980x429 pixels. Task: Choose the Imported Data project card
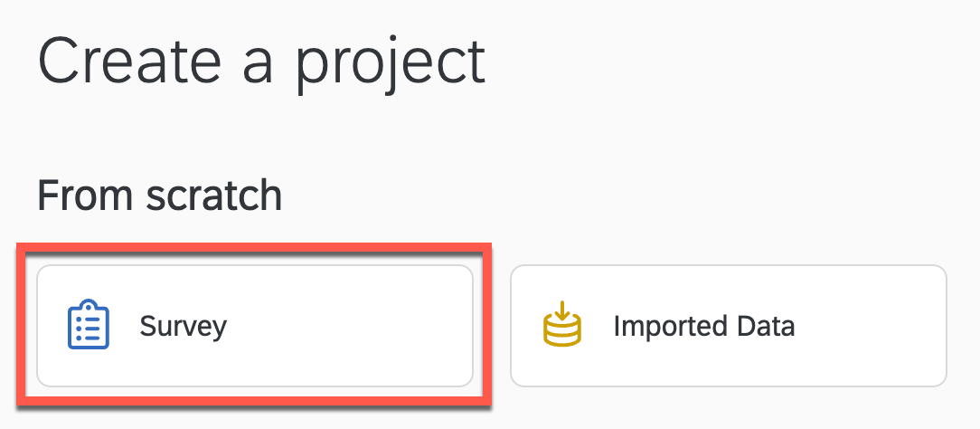(728, 326)
